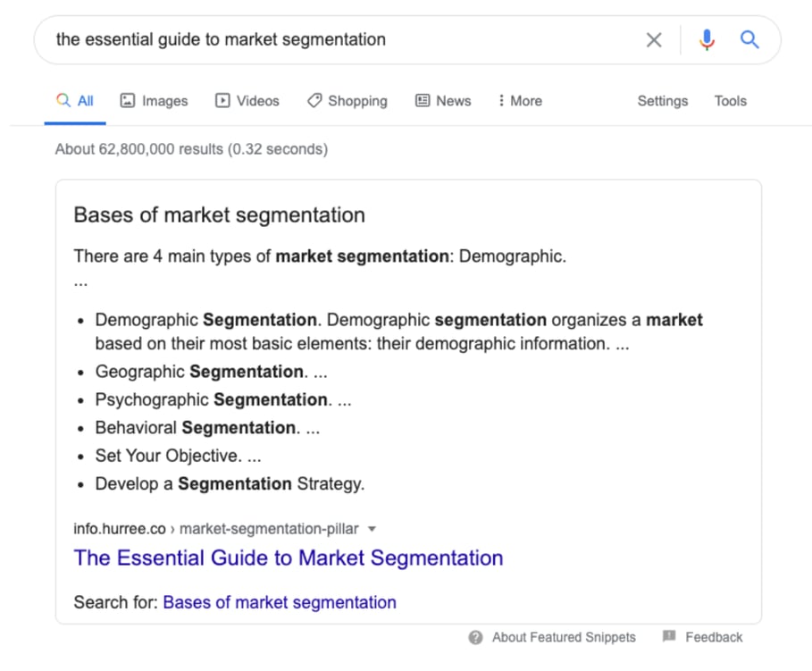Click inside the search query field
812x671 pixels.
point(268,39)
